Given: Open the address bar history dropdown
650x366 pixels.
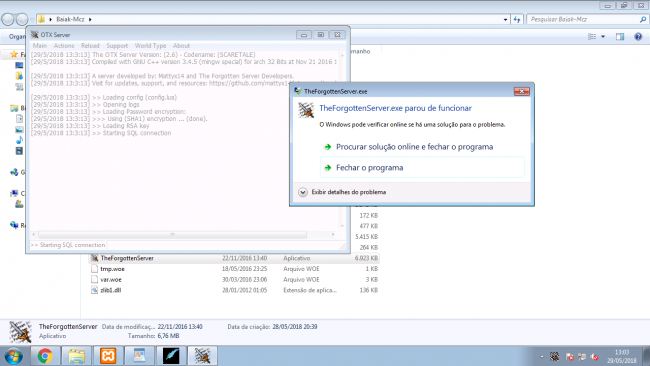Looking at the screenshot, I should [505, 19].
